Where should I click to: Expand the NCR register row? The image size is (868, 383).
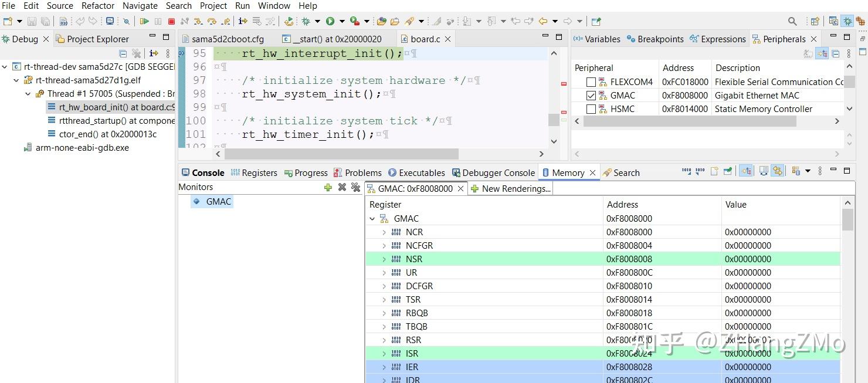point(384,232)
